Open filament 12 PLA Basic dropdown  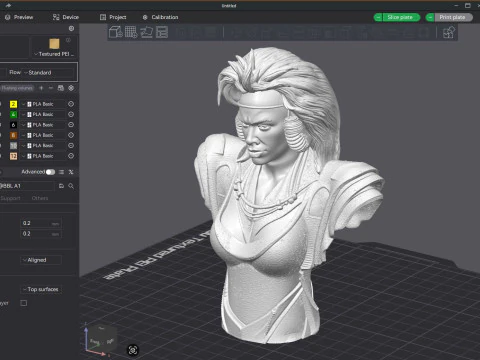[x=43, y=156]
